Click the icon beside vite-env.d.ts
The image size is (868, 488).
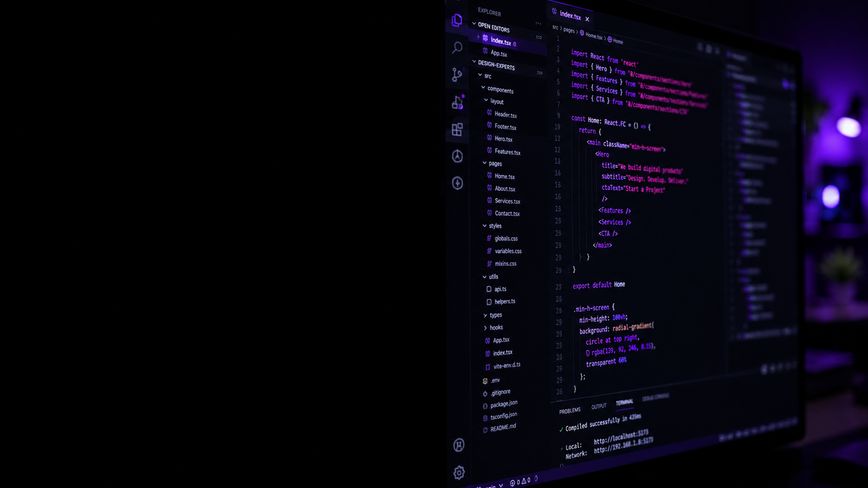488,367
